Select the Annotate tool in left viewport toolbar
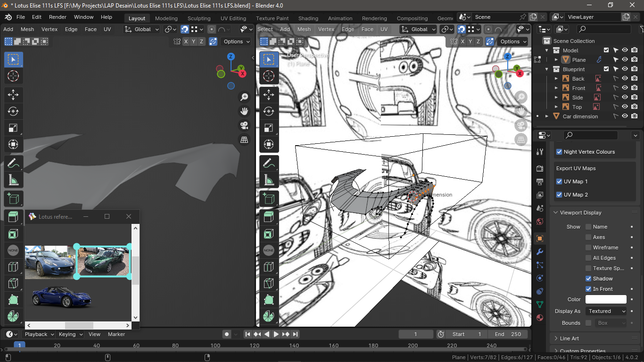This screenshot has height=362, width=644. coord(13,164)
